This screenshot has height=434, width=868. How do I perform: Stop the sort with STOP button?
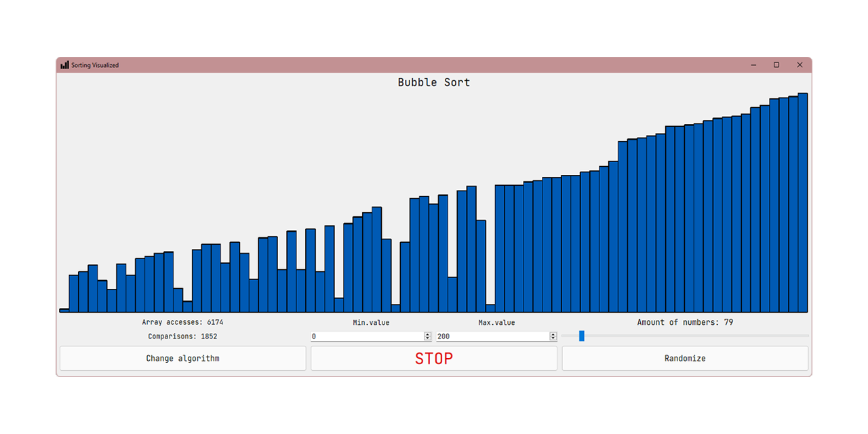coord(434,358)
